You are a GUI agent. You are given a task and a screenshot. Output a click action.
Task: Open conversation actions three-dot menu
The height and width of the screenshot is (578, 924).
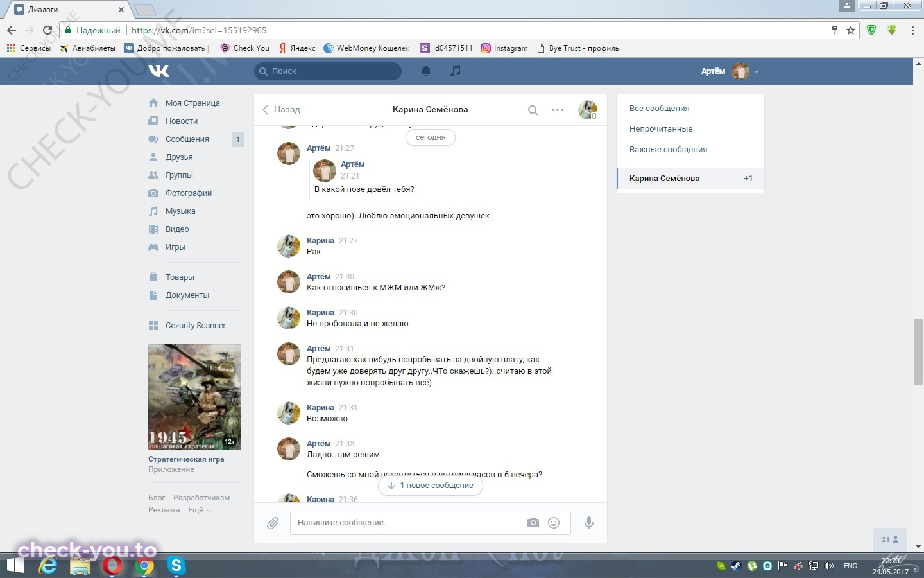tap(558, 110)
